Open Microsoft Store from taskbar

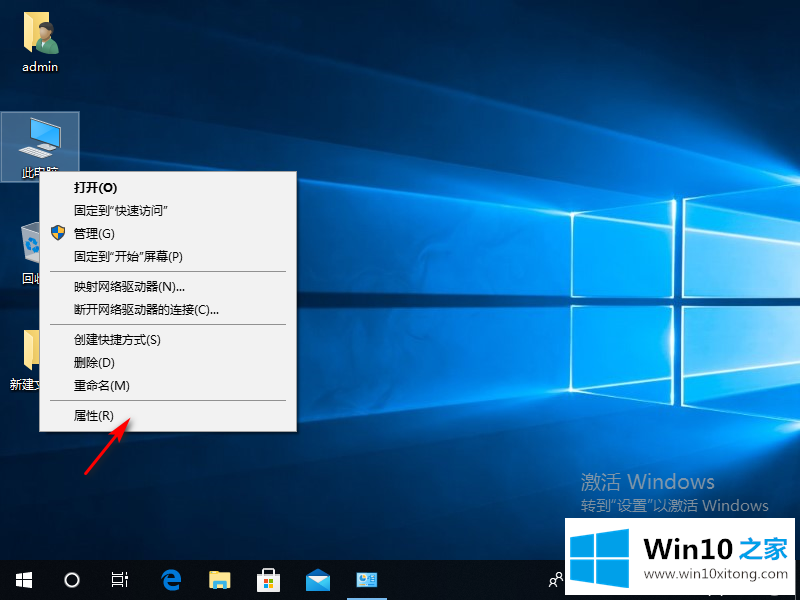point(268,580)
